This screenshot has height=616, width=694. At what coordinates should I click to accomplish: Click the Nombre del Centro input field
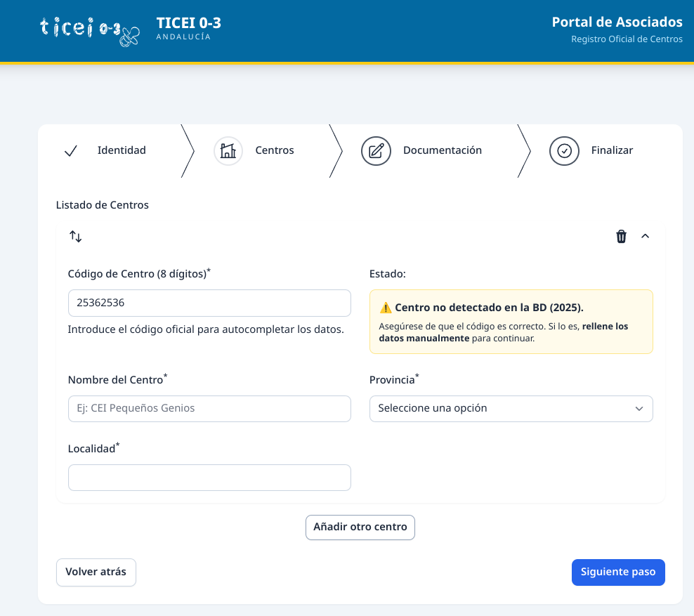tap(209, 408)
